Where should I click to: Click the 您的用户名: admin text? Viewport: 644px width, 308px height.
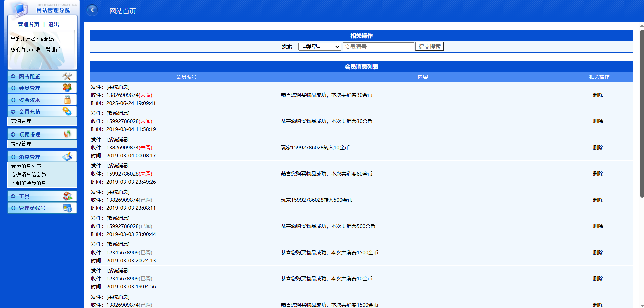point(32,39)
